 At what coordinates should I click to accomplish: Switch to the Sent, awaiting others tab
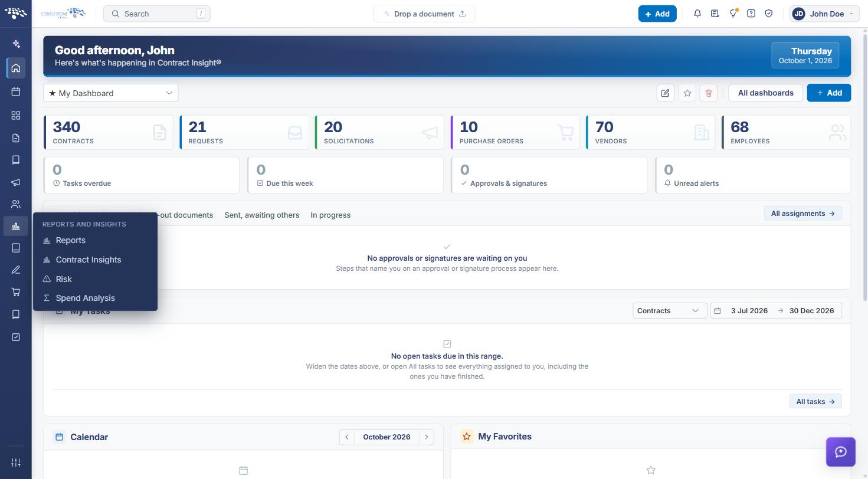click(262, 215)
